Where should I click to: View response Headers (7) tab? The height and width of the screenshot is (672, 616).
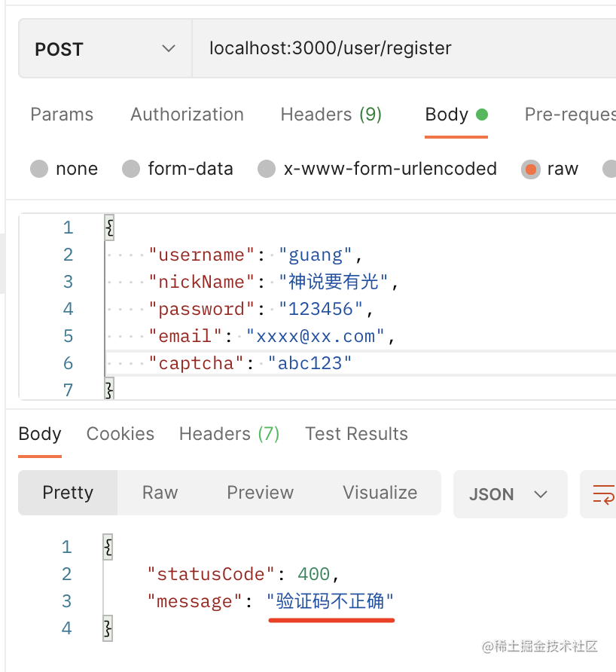click(x=229, y=434)
